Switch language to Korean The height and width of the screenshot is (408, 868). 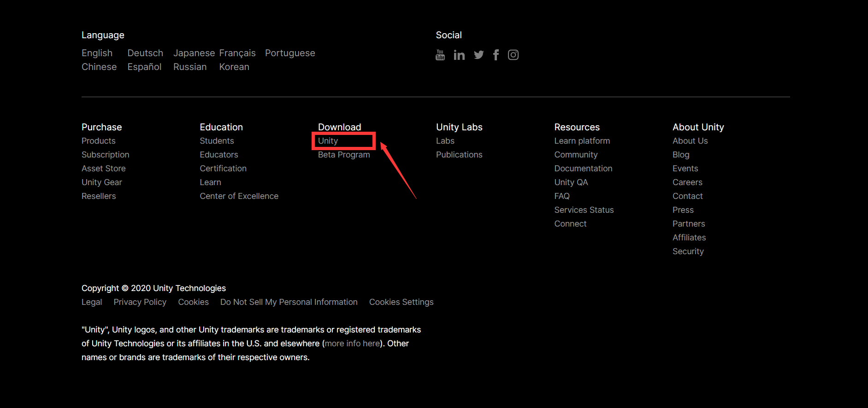point(234,67)
